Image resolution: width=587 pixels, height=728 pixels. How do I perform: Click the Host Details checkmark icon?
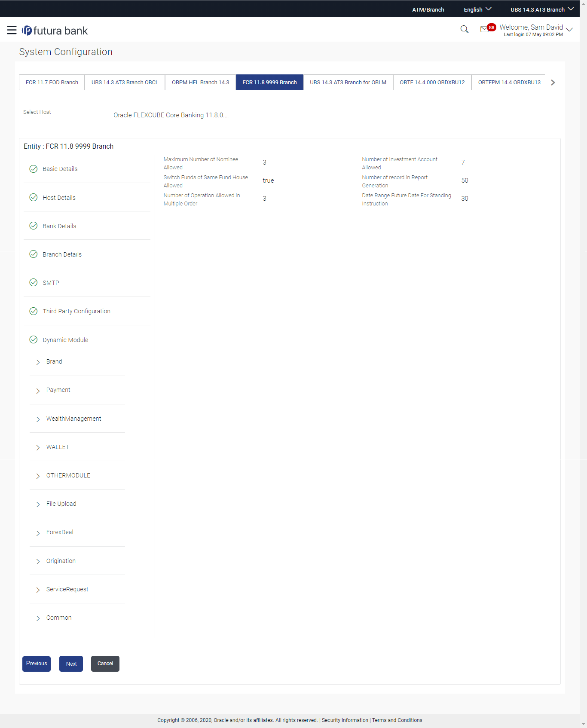click(x=34, y=197)
